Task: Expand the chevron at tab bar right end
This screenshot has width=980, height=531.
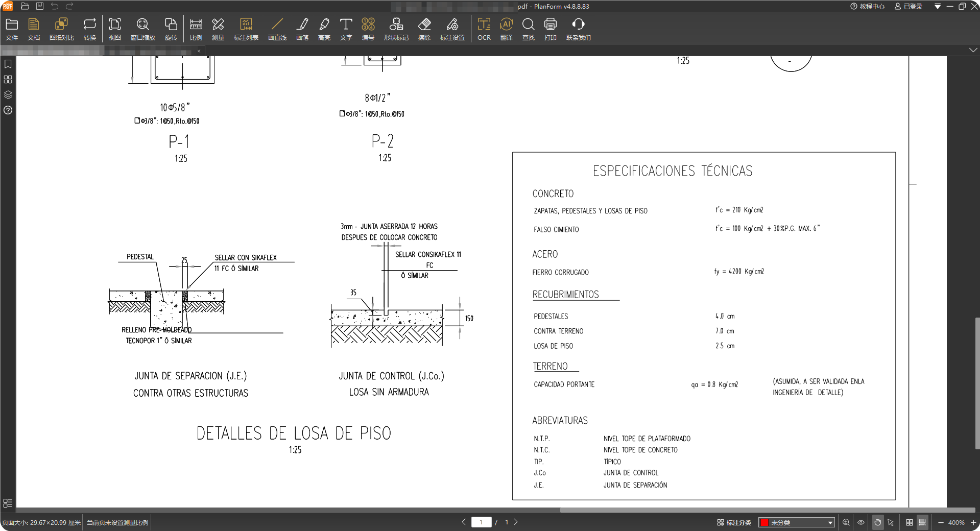Action: point(973,50)
